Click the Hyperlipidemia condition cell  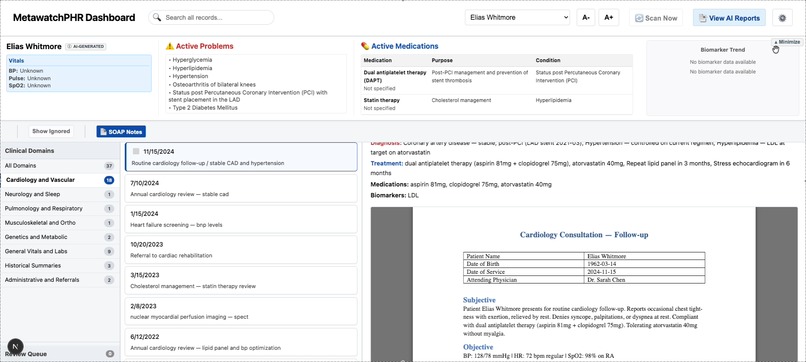click(x=553, y=100)
